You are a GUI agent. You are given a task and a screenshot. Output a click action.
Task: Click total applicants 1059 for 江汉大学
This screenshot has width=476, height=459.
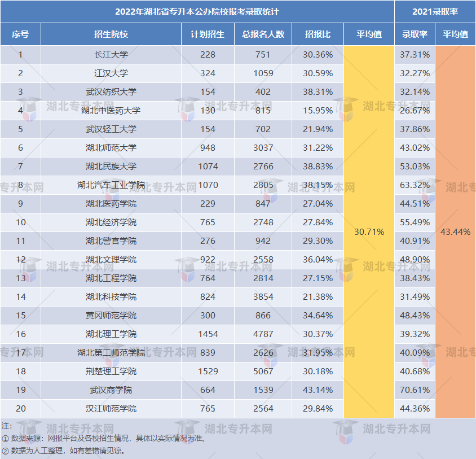click(263, 73)
